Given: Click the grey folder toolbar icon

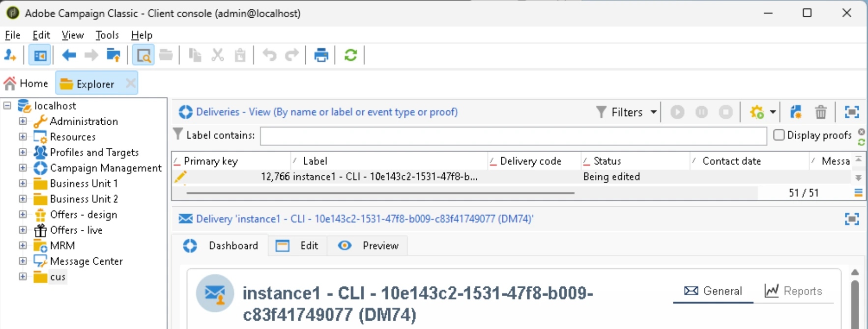Looking at the screenshot, I should (166, 55).
